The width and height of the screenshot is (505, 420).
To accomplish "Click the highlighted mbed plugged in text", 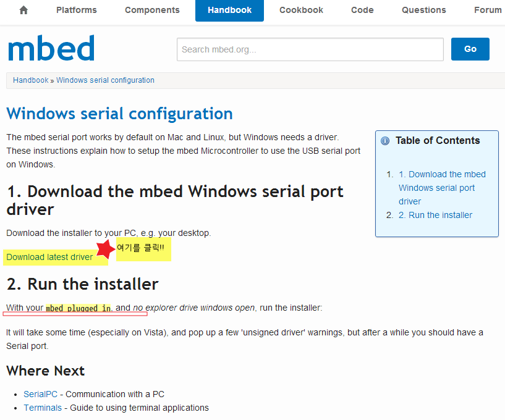I will pyautogui.click(x=79, y=308).
